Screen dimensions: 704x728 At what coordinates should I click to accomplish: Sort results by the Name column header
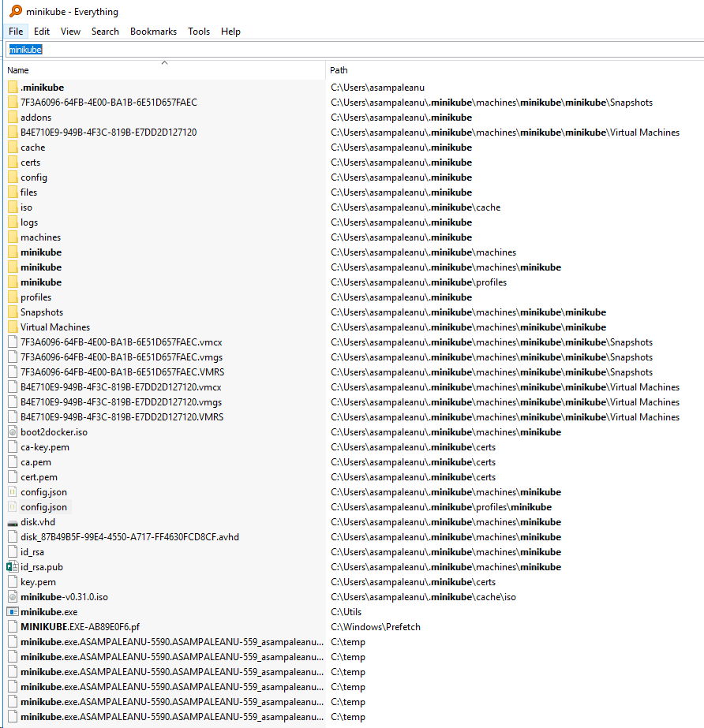click(164, 70)
